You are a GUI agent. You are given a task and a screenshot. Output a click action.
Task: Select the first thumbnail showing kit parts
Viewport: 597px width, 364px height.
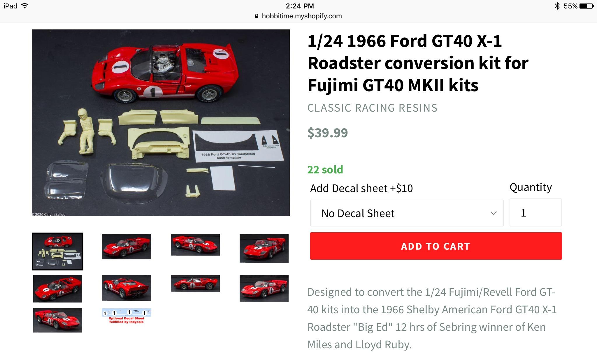58,251
